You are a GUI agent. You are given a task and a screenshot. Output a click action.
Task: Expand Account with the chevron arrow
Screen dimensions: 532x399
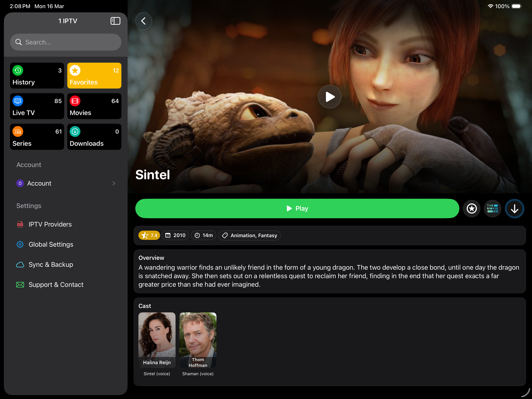pyautogui.click(x=114, y=183)
